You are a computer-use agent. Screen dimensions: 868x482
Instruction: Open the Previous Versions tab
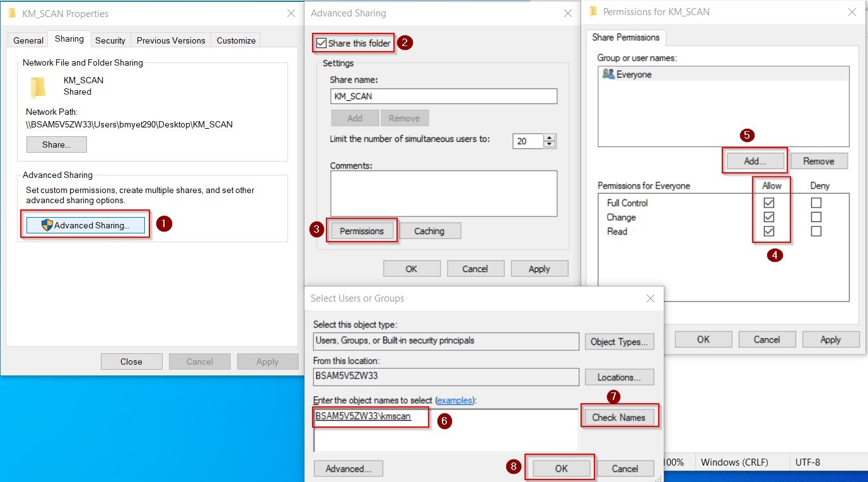point(171,40)
